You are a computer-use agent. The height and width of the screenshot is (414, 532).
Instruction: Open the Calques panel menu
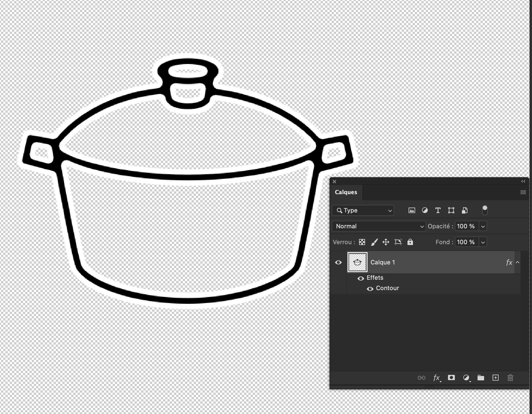(x=523, y=192)
